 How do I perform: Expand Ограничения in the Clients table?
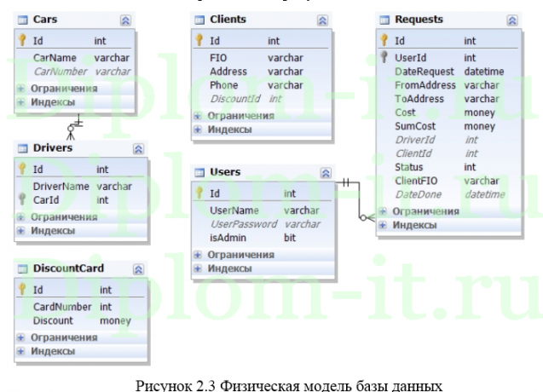[198, 116]
